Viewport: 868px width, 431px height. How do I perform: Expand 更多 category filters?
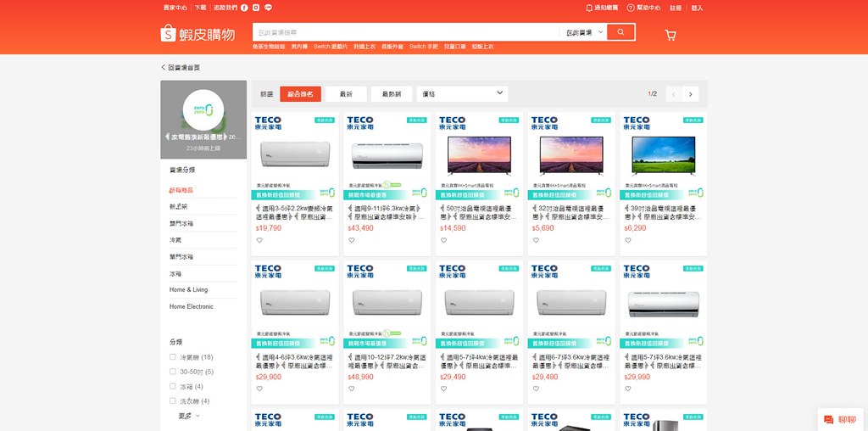[189, 416]
